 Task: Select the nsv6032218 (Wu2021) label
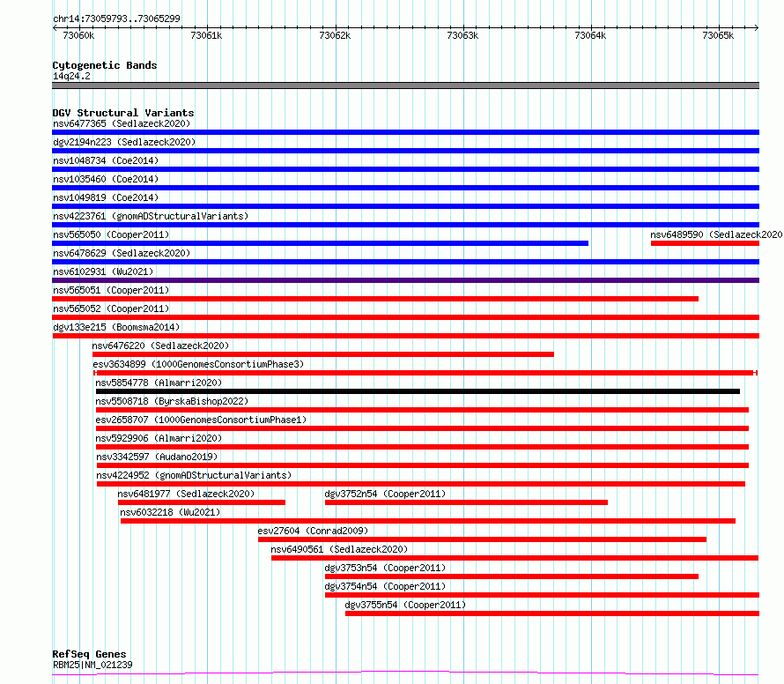[x=170, y=512]
